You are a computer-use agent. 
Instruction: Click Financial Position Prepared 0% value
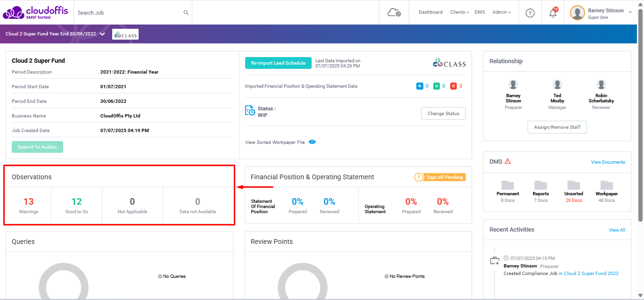click(297, 202)
